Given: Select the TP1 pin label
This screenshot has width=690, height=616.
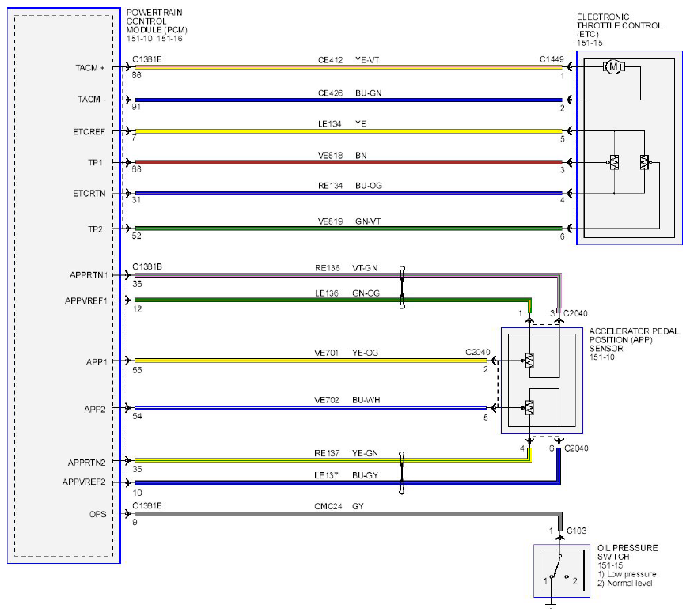Looking at the screenshot, I should tap(95, 162).
